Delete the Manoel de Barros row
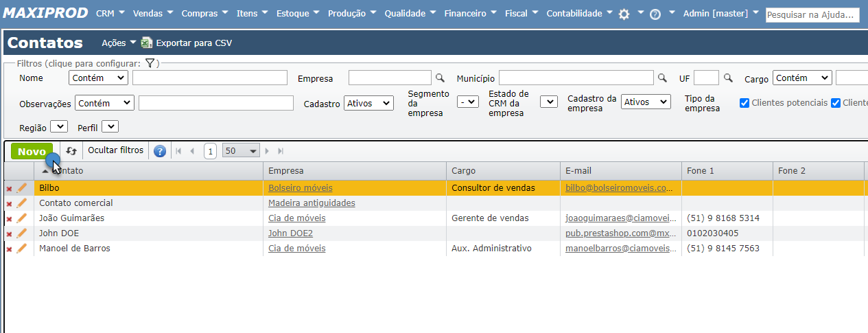Viewport: 868px width, 333px height. [x=9, y=249]
